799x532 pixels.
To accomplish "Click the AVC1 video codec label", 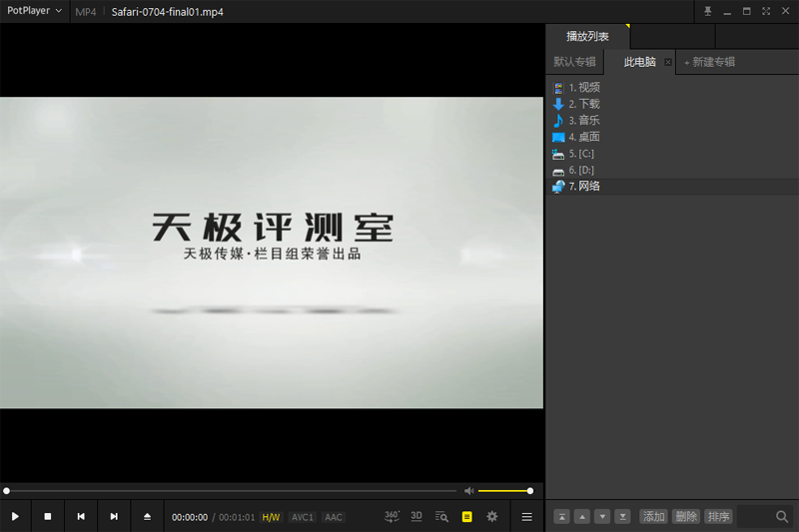I will click(x=303, y=517).
